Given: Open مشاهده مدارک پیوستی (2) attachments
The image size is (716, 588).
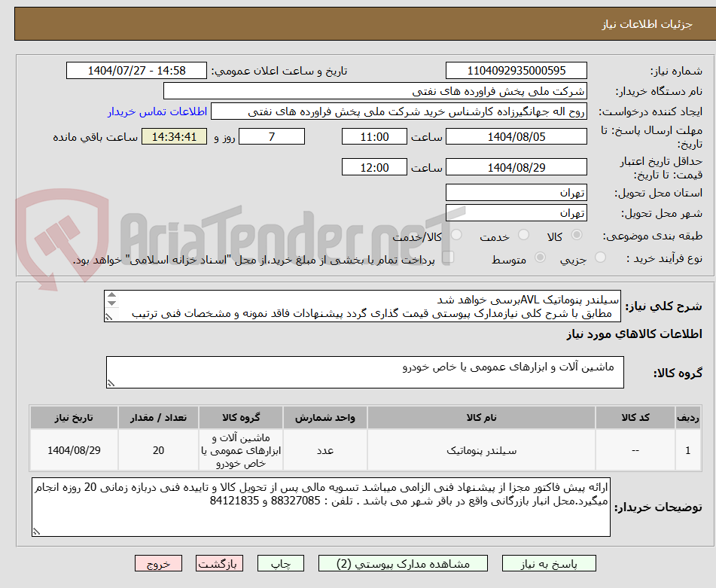Looking at the screenshot, I should pos(403,564).
